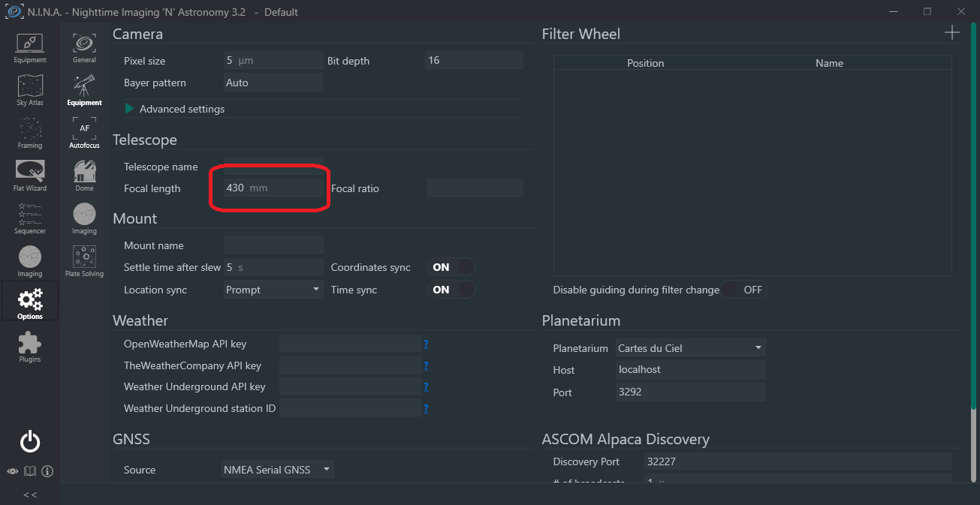The height and width of the screenshot is (505, 980).
Task: Open the Framing assistant
Action: click(x=30, y=133)
